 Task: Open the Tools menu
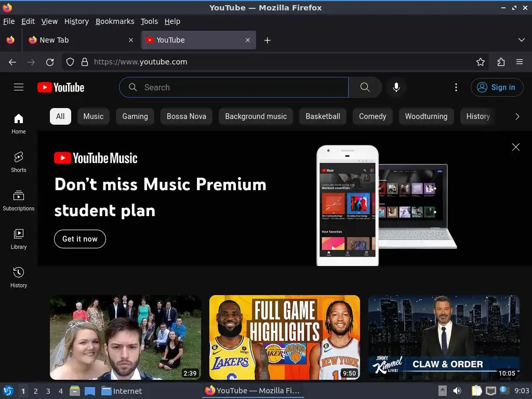(149, 21)
